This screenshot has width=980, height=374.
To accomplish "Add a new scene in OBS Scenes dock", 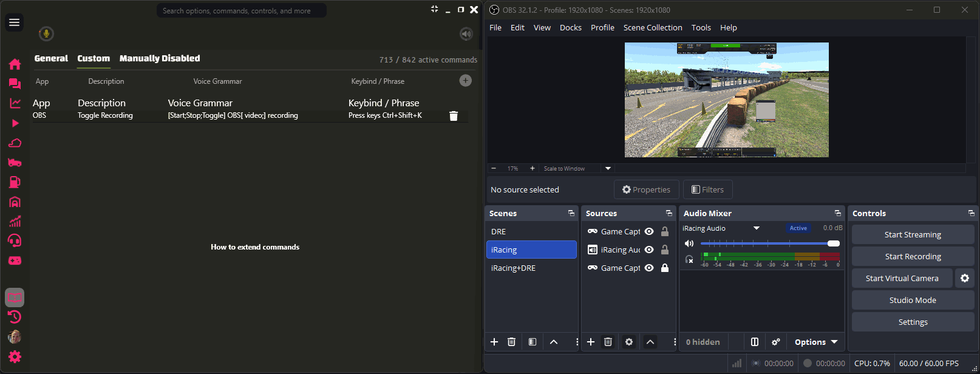I will pyautogui.click(x=494, y=342).
